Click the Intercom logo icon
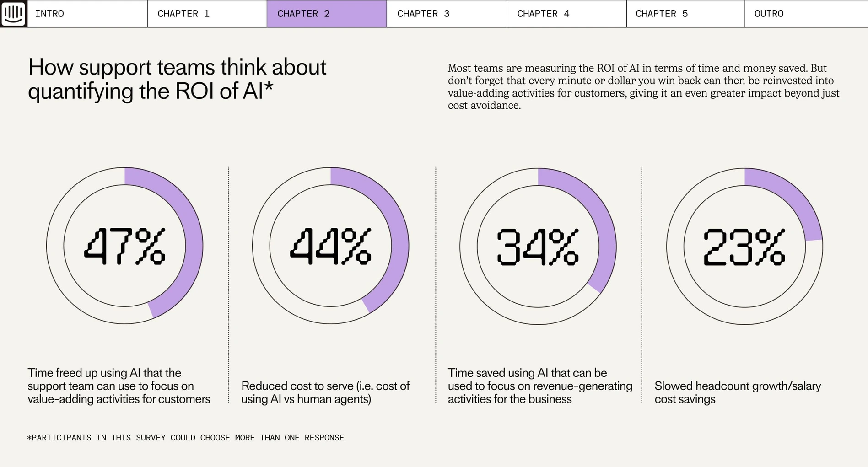The height and width of the screenshot is (467, 868). click(13, 13)
